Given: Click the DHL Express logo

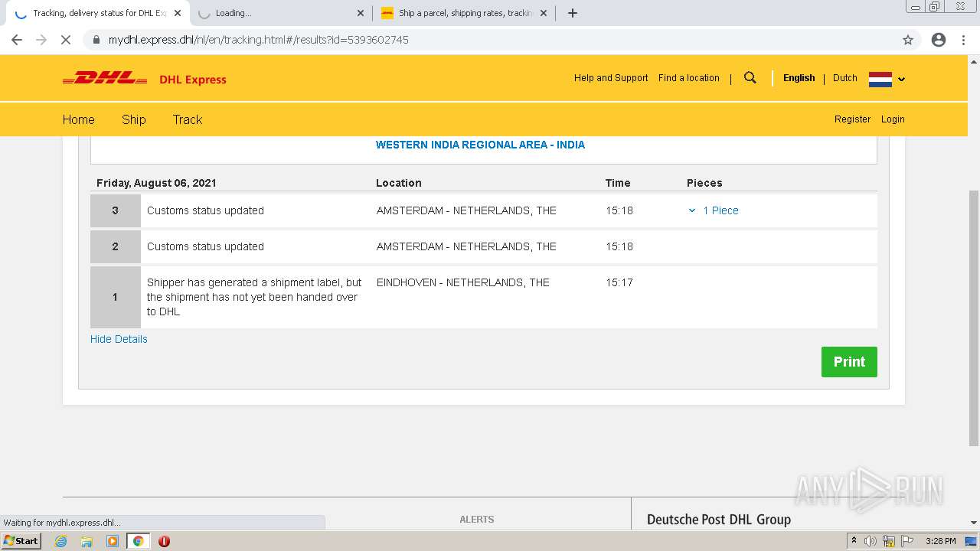Looking at the screenshot, I should (145, 79).
